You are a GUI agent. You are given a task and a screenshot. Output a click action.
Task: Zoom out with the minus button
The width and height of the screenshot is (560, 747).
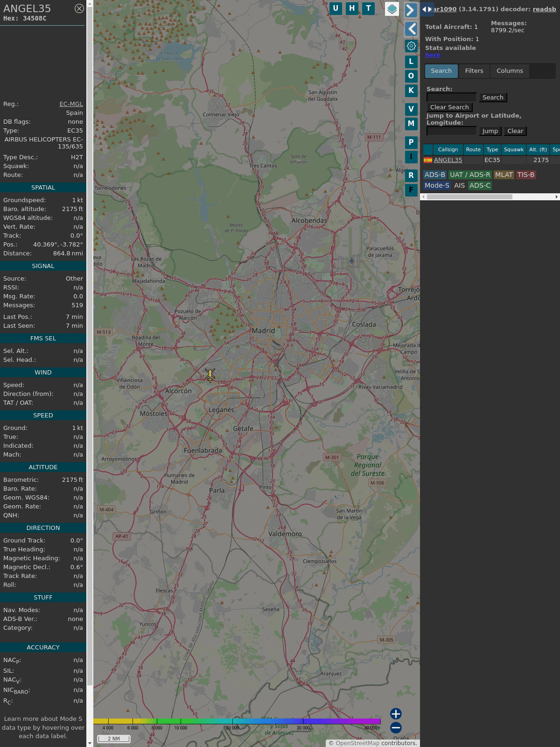coord(396,727)
